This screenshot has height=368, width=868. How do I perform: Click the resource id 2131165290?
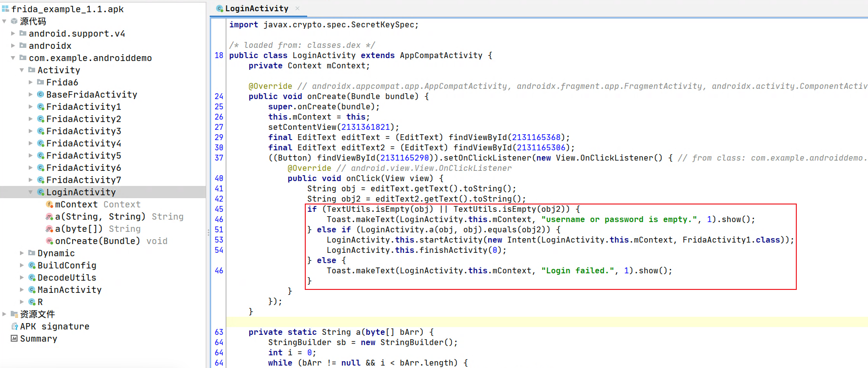(x=405, y=158)
